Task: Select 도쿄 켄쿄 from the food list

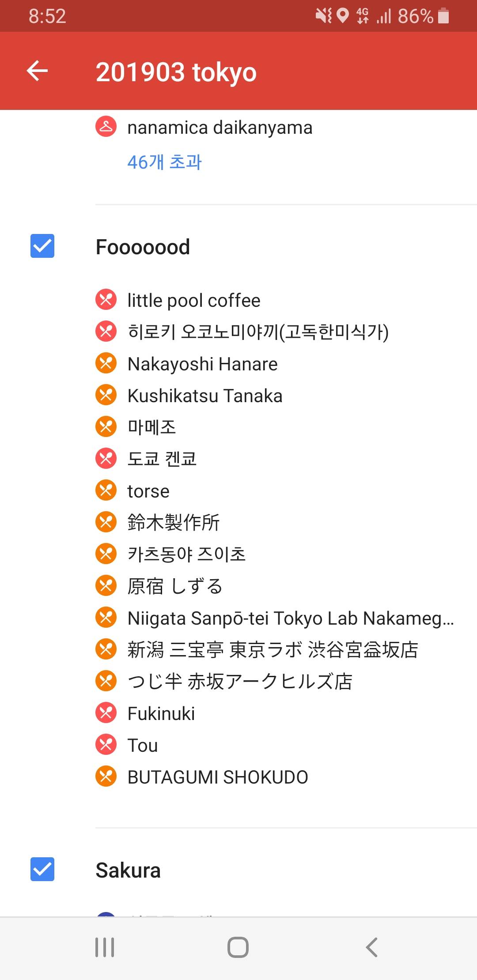Action: pyautogui.click(x=162, y=459)
